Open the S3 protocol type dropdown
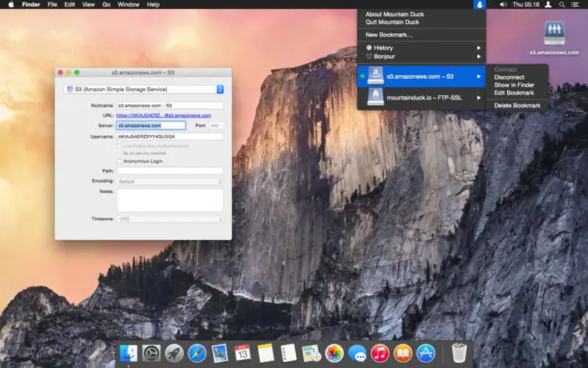The width and height of the screenshot is (588, 368). point(143,89)
